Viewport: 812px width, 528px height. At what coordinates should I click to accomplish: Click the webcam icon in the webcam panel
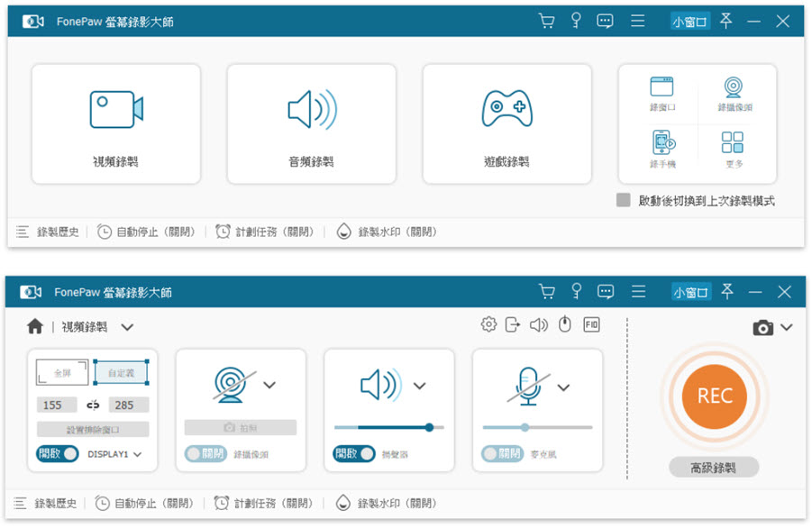233,385
